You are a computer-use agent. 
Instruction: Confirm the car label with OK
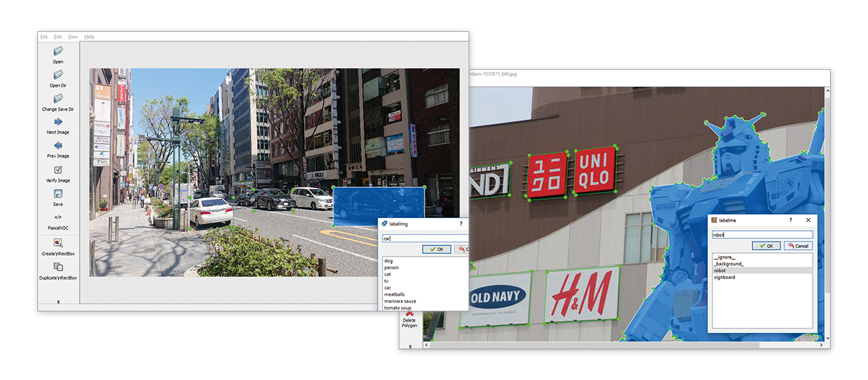[436, 249]
